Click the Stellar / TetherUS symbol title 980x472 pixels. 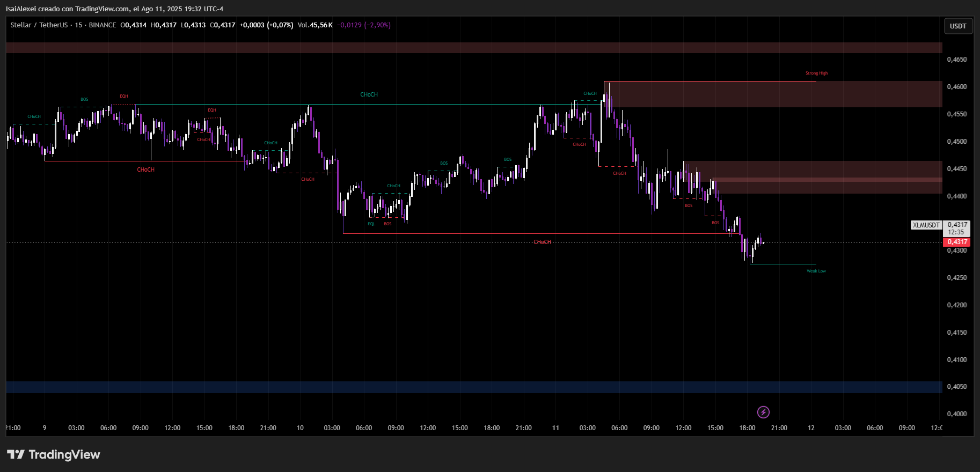(39, 25)
